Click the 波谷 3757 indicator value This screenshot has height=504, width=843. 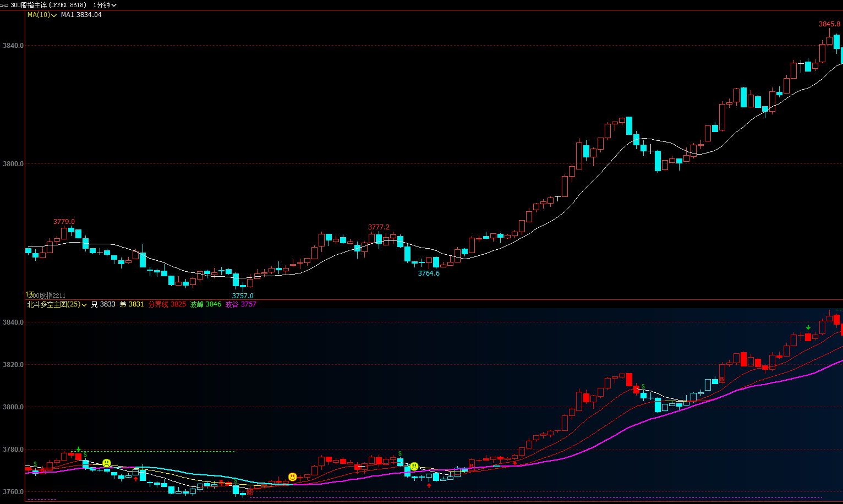click(241, 304)
